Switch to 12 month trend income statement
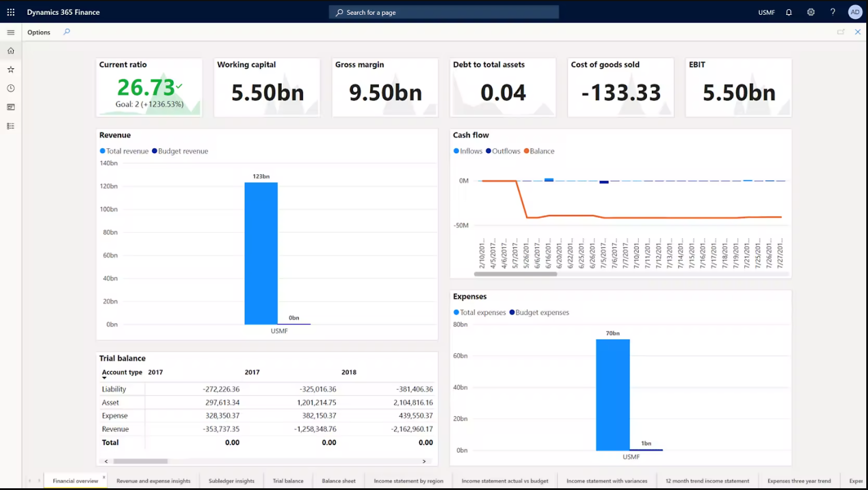This screenshot has width=868, height=490. (707, 481)
